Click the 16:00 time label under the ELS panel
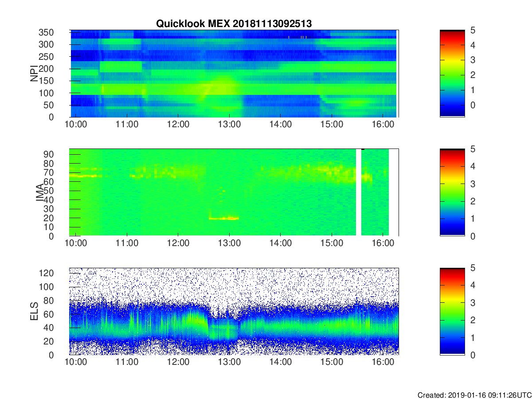The image size is (532, 399). pos(383,362)
